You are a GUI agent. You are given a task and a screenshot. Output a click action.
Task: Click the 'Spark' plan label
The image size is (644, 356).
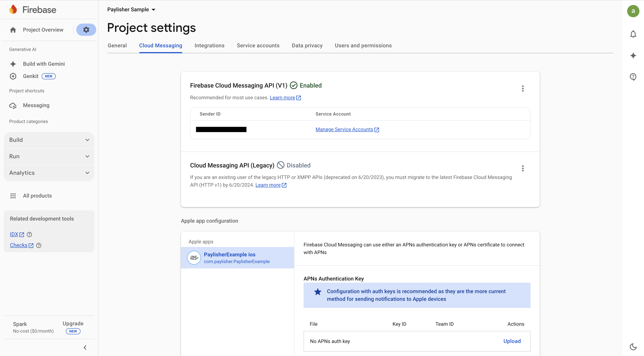[x=20, y=324]
